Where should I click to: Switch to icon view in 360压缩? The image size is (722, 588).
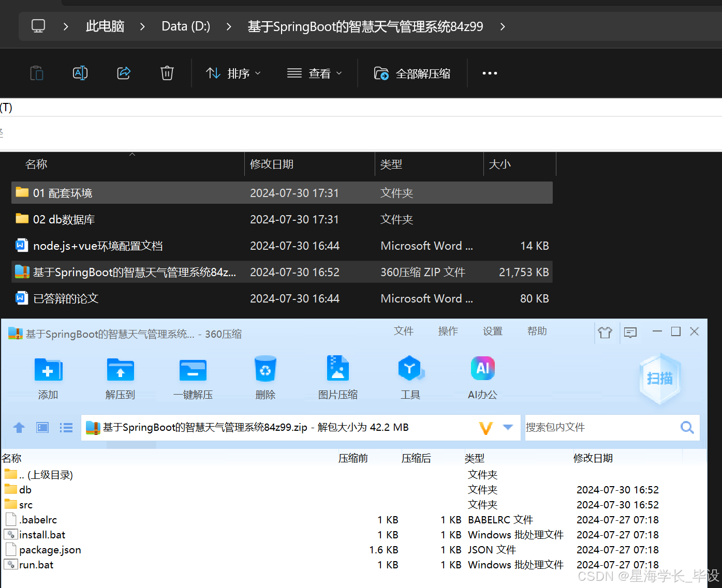(42, 428)
